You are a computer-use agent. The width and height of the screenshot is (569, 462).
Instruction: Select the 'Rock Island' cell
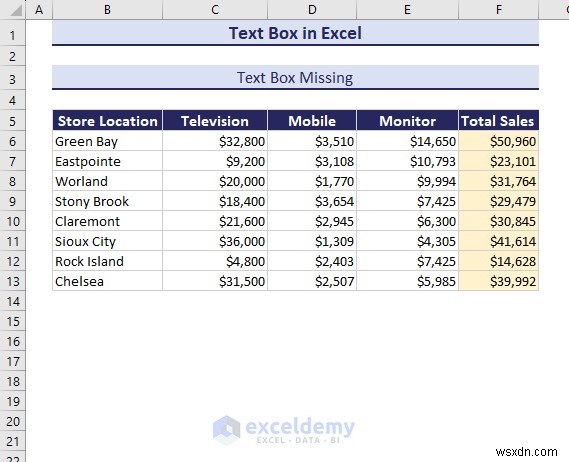(x=107, y=261)
